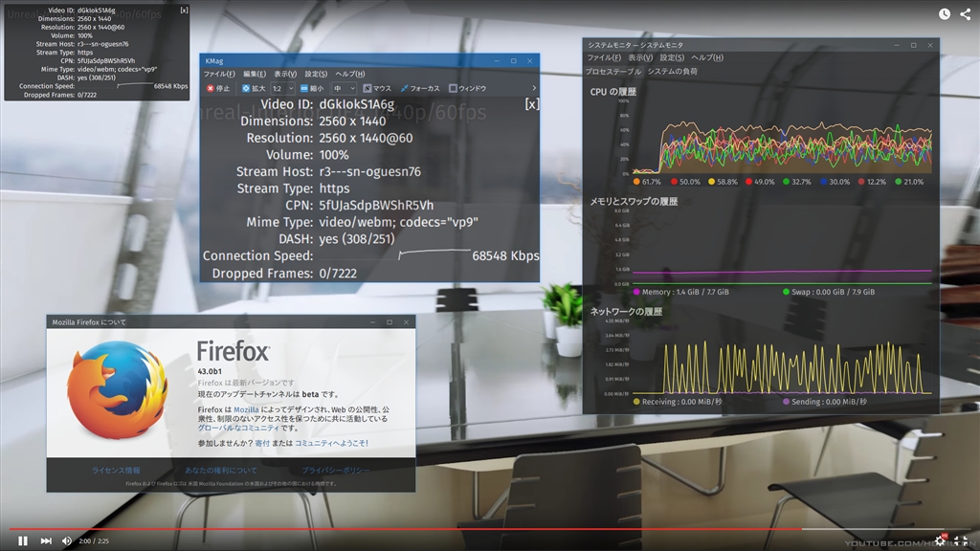The width and height of the screenshot is (980, 551).
Task: Toggle ウィンドウ window mode in KMag
Action: tap(467, 89)
